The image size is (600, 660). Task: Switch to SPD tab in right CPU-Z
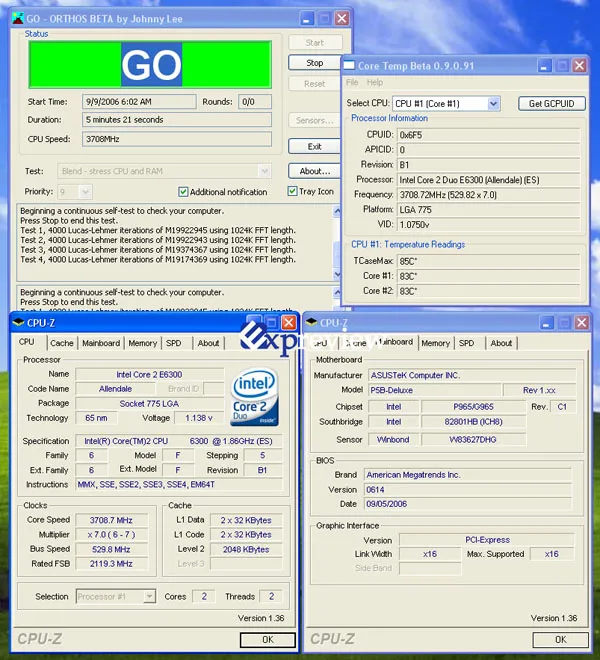(x=467, y=343)
